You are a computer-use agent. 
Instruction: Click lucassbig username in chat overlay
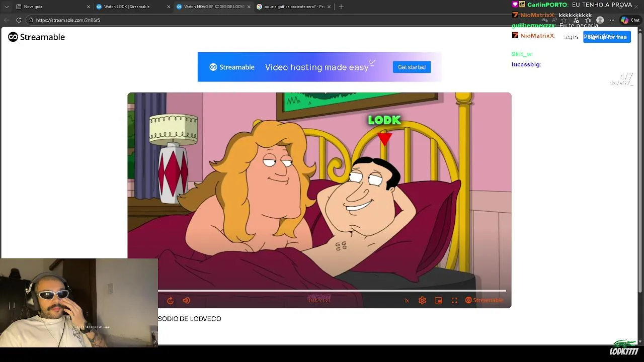526,64
